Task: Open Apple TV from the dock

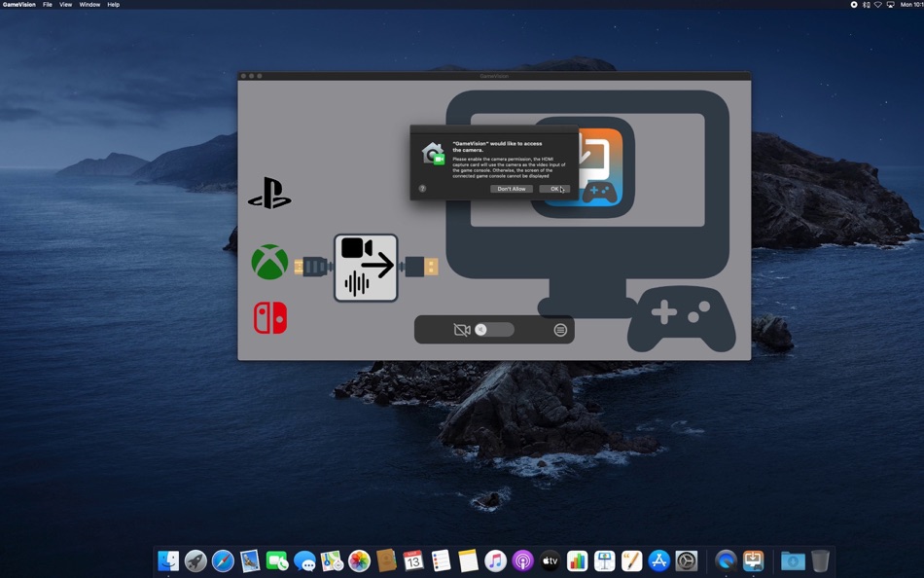Action: 550,560
